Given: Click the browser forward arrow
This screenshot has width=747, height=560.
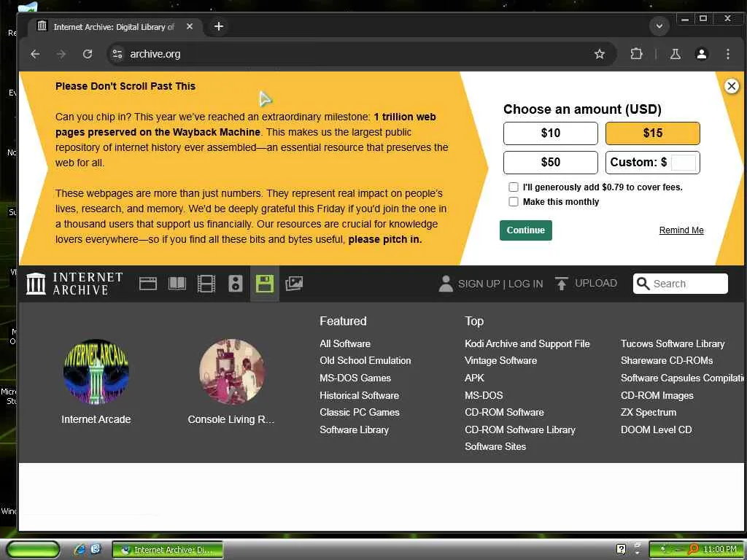Looking at the screenshot, I should click(x=61, y=54).
